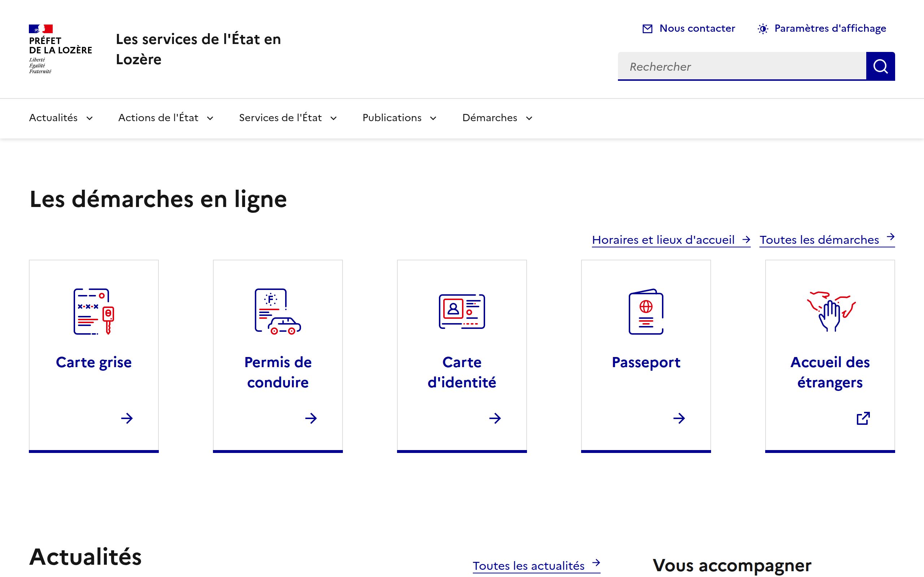Open the Nous contacter link
Image resolution: width=924 pixels, height=577 pixels.
(689, 28)
